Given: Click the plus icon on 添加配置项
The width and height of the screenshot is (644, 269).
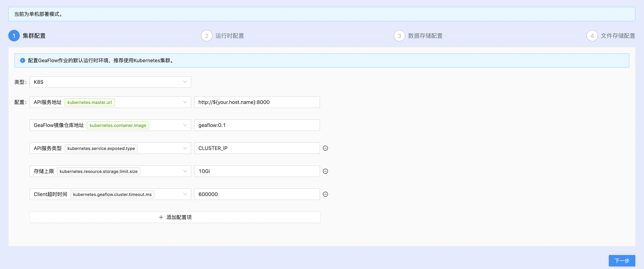Looking at the screenshot, I should point(161,217).
